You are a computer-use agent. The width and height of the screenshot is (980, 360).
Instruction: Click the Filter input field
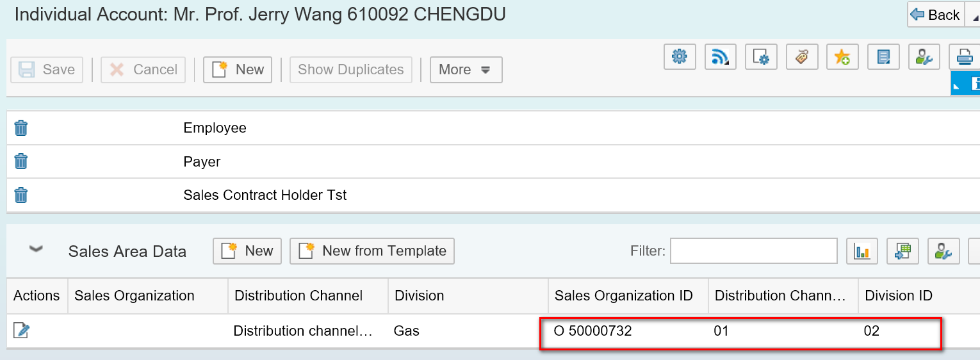753,251
